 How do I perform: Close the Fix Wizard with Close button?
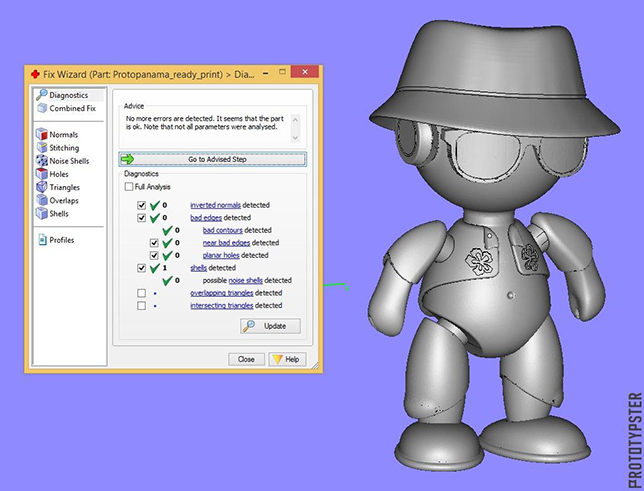tap(246, 359)
